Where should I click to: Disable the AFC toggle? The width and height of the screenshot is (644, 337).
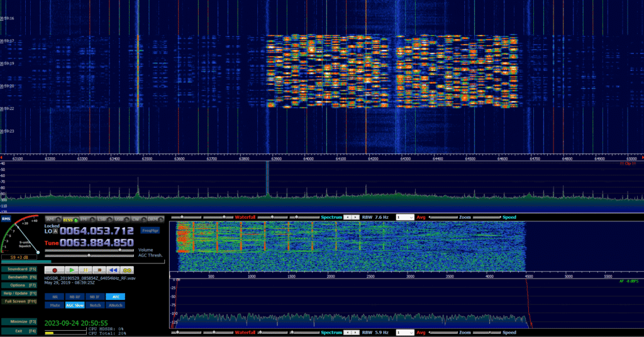(x=116, y=296)
